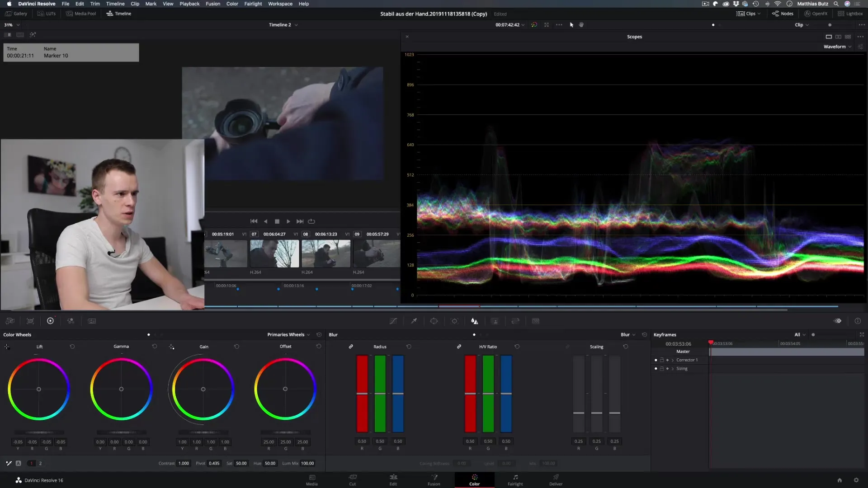Open the Fairlight menu
The height and width of the screenshot is (488, 868).
253,4
